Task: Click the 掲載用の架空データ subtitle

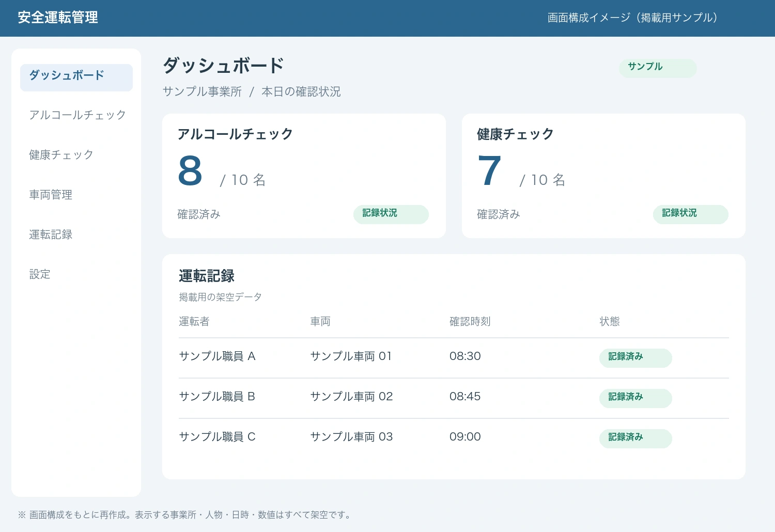Action: pyautogui.click(x=220, y=297)
